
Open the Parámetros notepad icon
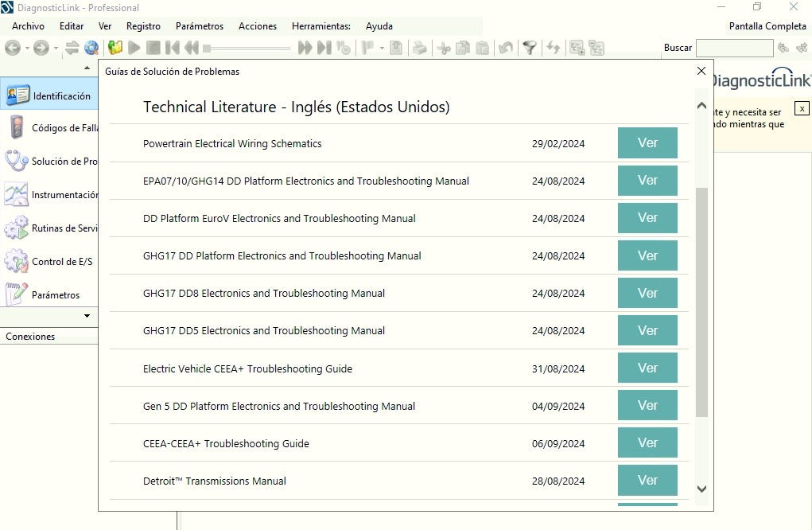tap(16, 294)
